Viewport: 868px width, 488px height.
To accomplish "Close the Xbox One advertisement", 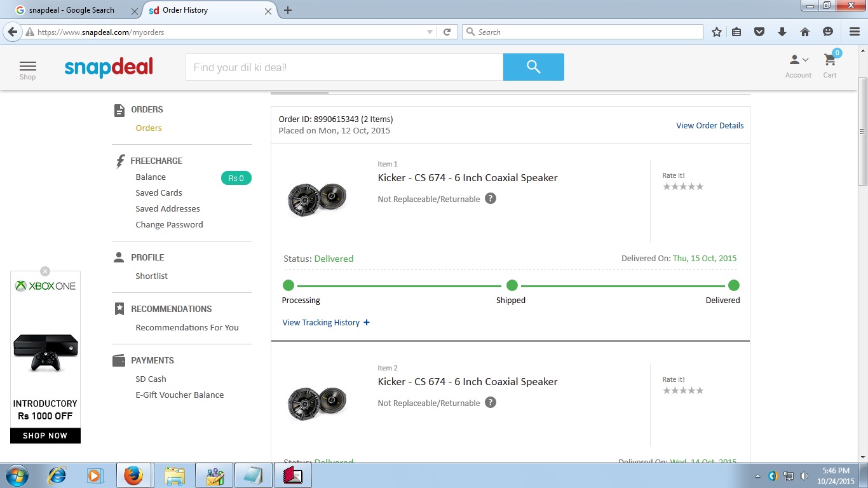I will click(45, 271).
